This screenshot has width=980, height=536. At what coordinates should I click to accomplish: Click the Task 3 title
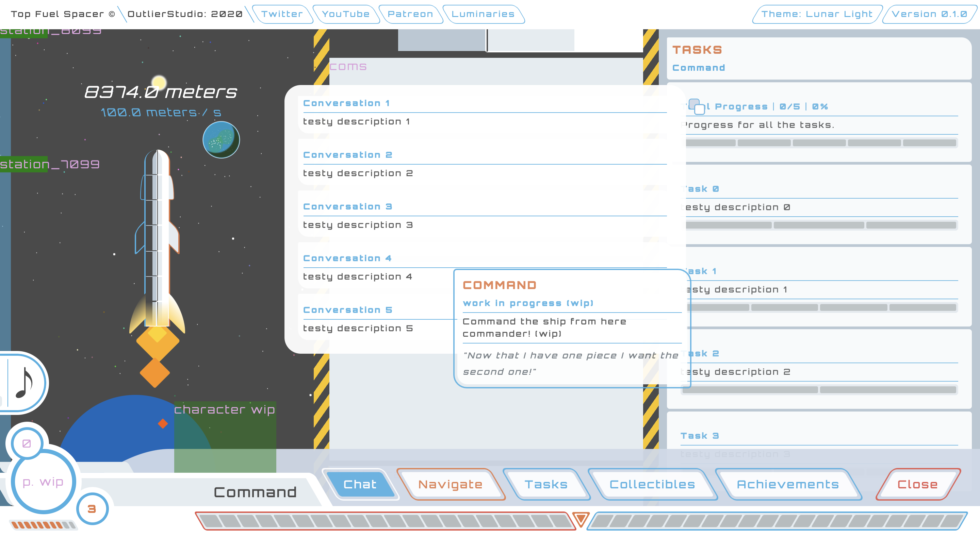(x=700, y=436)
